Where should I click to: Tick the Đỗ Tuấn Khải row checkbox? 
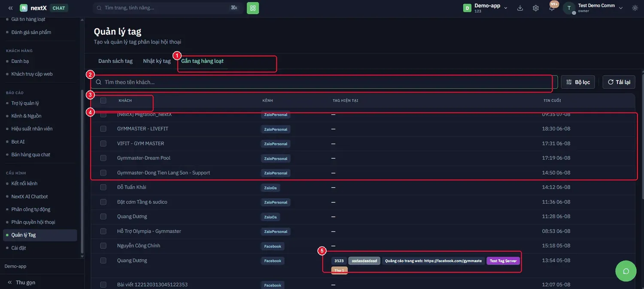click(x=103, y=187)
